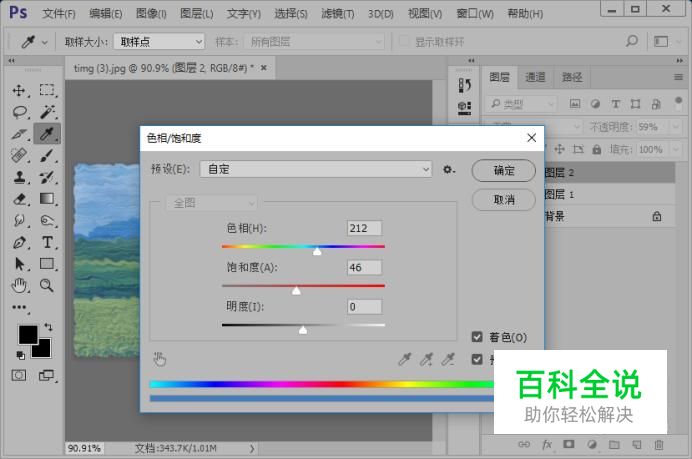
Task: Swap foreground and background colors
Action: [x=48, y=327]
